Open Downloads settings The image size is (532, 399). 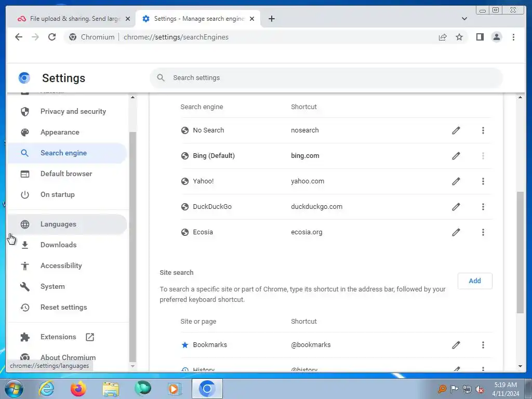(x=67, y=245)
